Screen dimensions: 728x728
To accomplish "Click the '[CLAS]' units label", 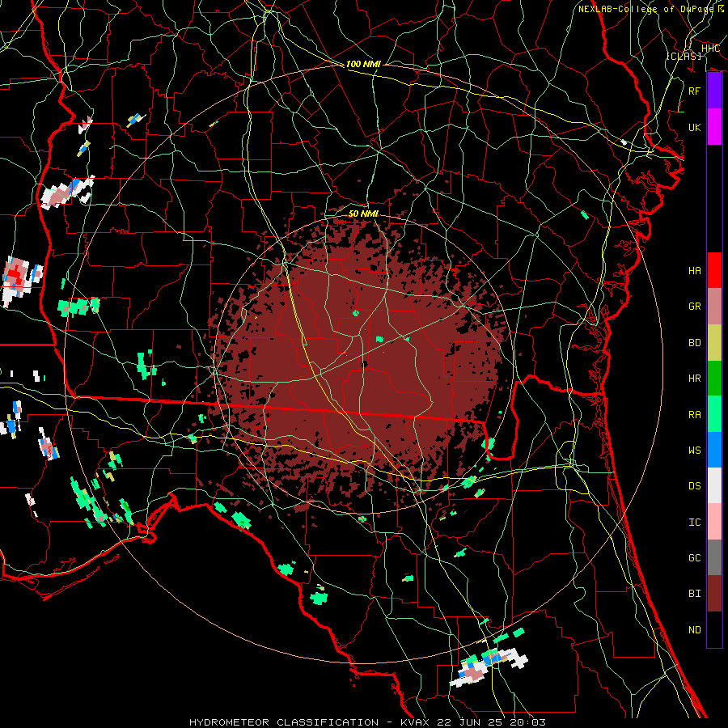I will (684, 56).
